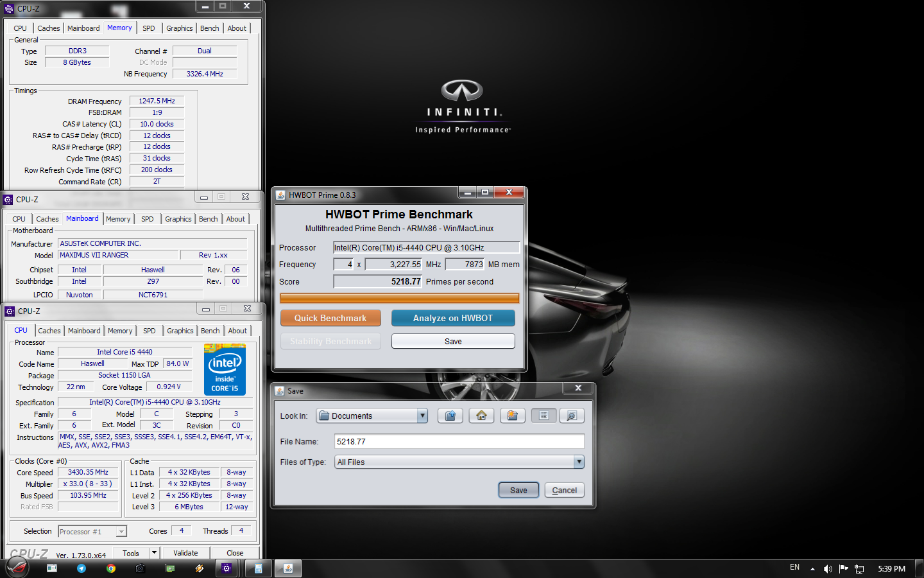
Task: Click the Core Voltage value 0.924 V
Action: [x=169, y=387]
